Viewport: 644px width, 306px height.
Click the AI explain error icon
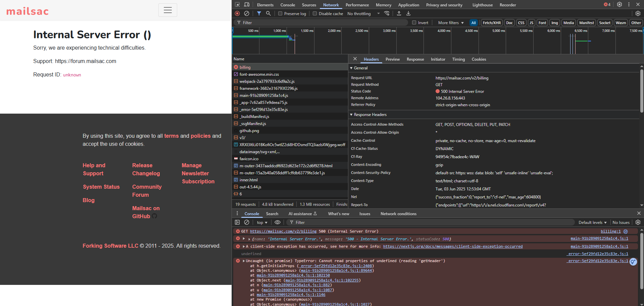pyautogui.click(x=633, y=262)
